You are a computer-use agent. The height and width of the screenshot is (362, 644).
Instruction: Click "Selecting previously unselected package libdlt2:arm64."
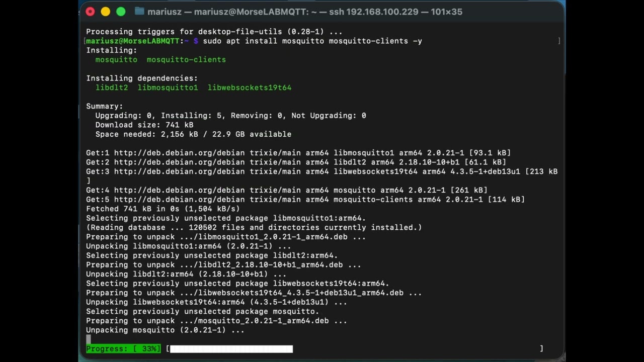pyautogui.click(x=212, y=255)
